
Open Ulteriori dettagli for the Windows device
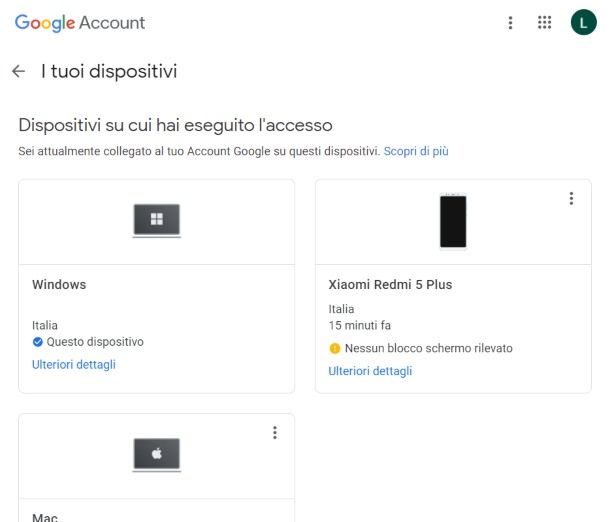pos(74,364)
